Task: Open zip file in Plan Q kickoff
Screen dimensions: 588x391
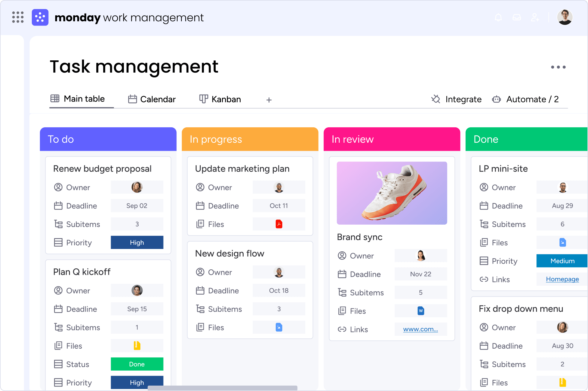Action: coord(137,346)
